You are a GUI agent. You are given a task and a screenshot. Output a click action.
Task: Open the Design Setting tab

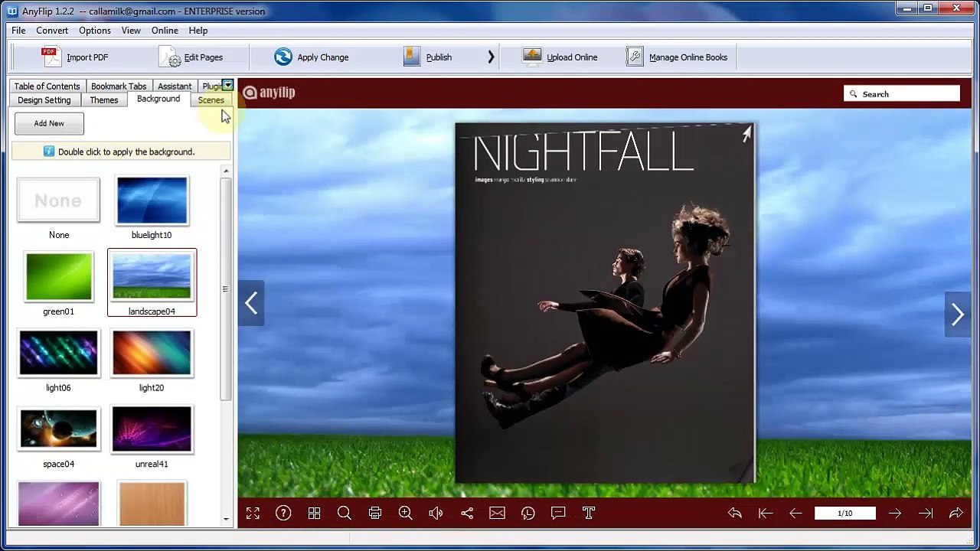44,100
